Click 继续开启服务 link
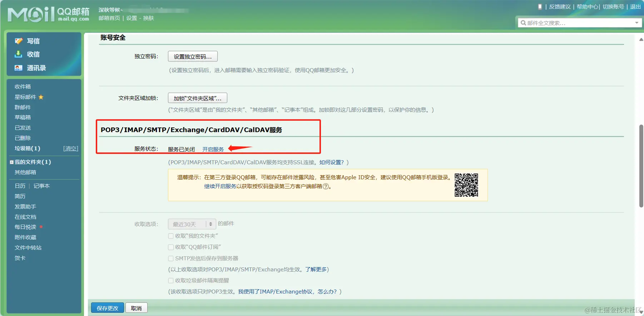 220,186
